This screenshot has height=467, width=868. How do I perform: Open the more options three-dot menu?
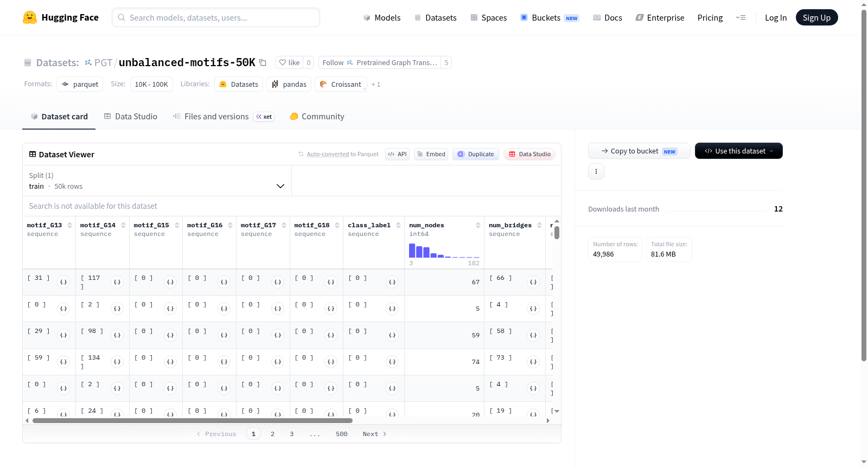point(596,171)
